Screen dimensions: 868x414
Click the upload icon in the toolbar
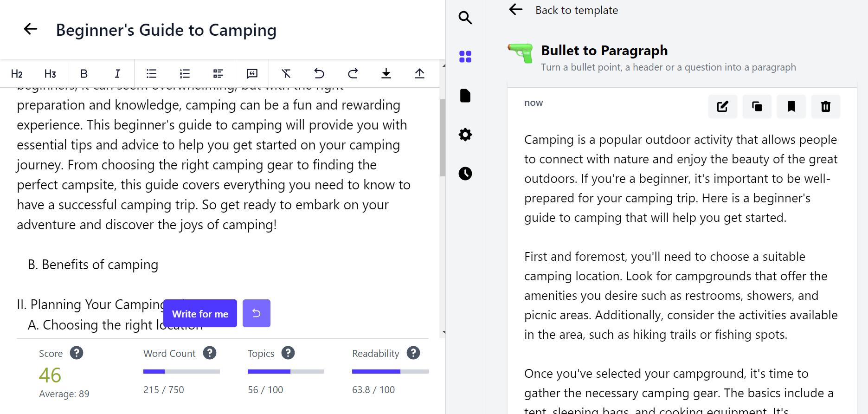419,74
